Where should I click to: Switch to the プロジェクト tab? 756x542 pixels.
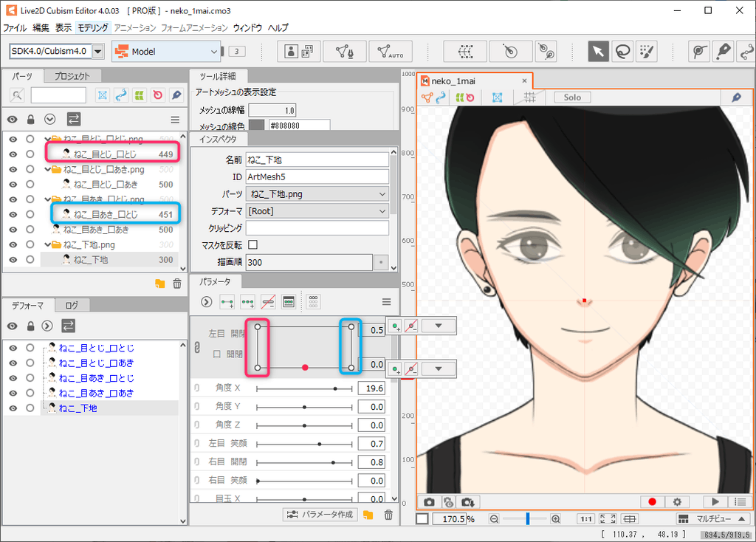72,76
